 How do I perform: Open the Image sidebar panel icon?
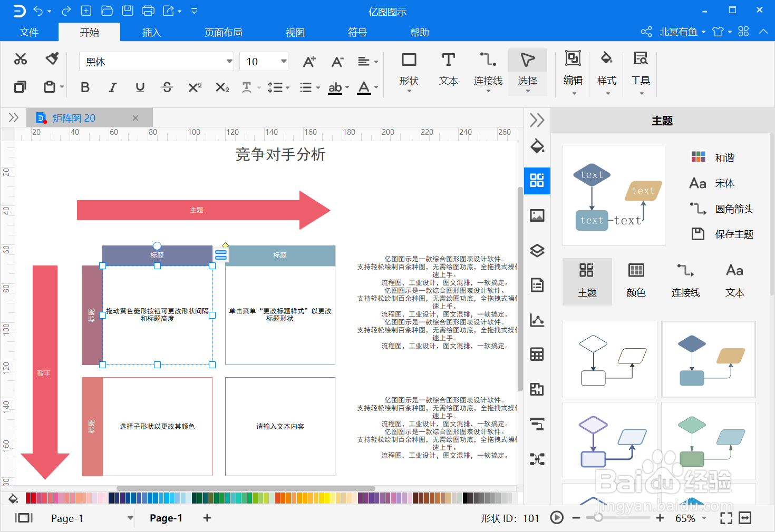pos(537,215)
